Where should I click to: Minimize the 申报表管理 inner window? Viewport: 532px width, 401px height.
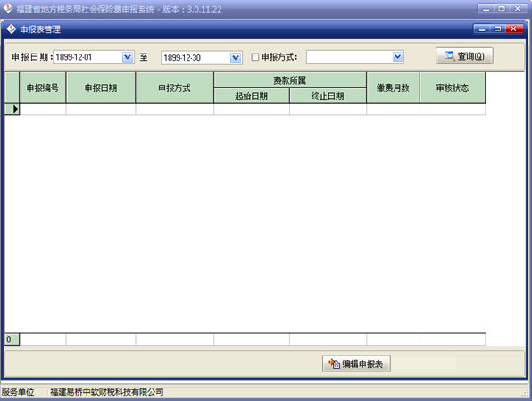pyautogui.click(x=482, y=29)
